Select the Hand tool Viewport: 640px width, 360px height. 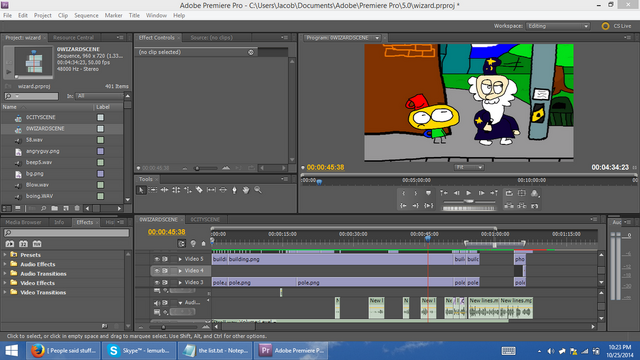(246, 190)
